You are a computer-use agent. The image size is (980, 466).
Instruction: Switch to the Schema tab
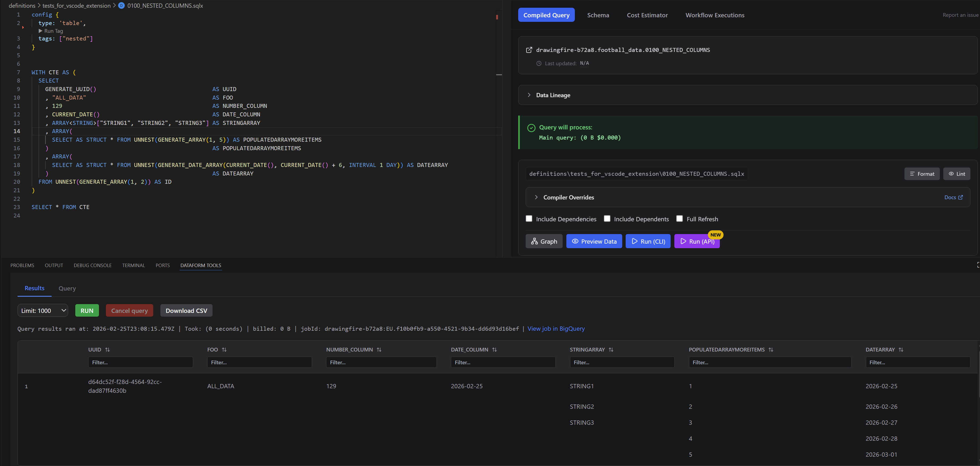[598, 15]
